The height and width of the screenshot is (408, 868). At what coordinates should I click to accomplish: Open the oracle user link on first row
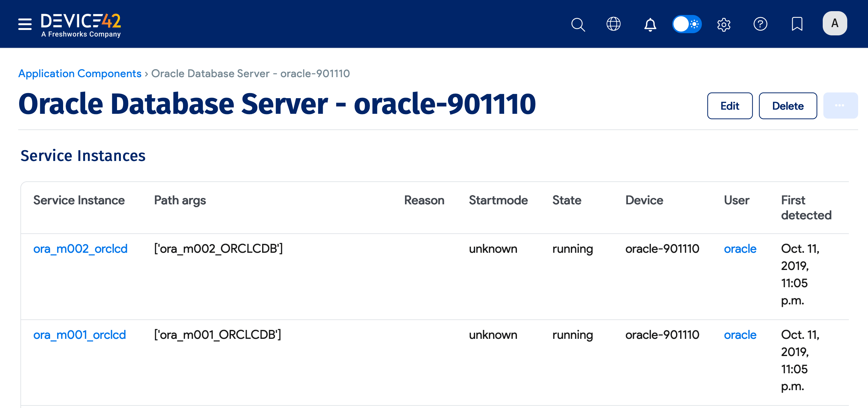[740, 249]
